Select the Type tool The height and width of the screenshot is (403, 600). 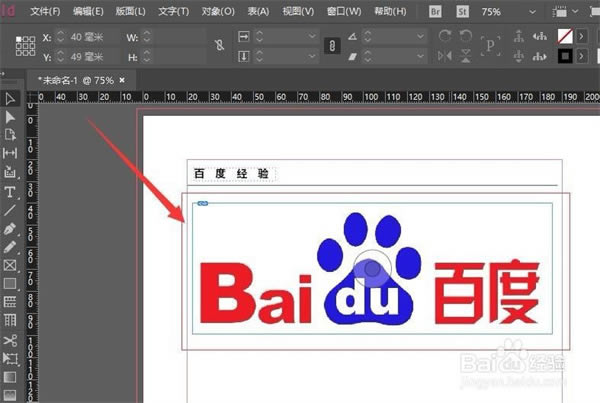[10, 192]
